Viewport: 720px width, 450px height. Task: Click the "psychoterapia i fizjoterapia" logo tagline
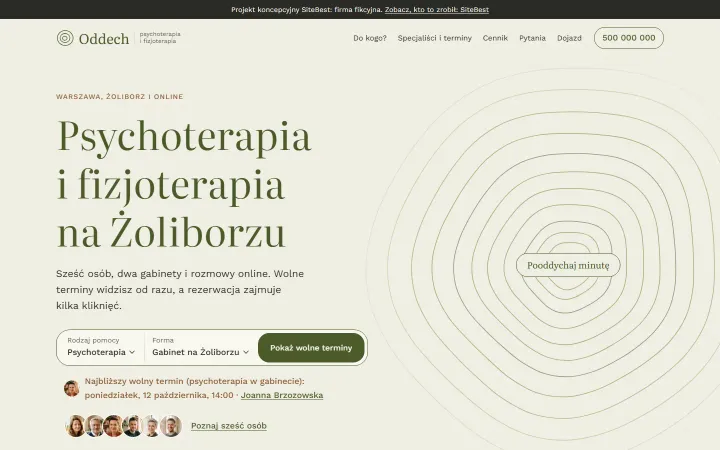160,38
